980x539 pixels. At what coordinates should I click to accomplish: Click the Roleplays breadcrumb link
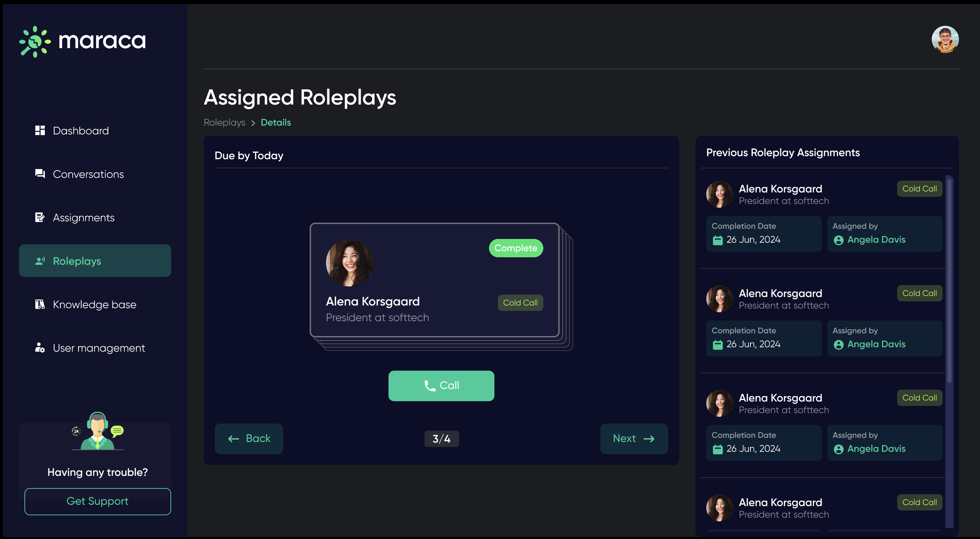[224, 123]
